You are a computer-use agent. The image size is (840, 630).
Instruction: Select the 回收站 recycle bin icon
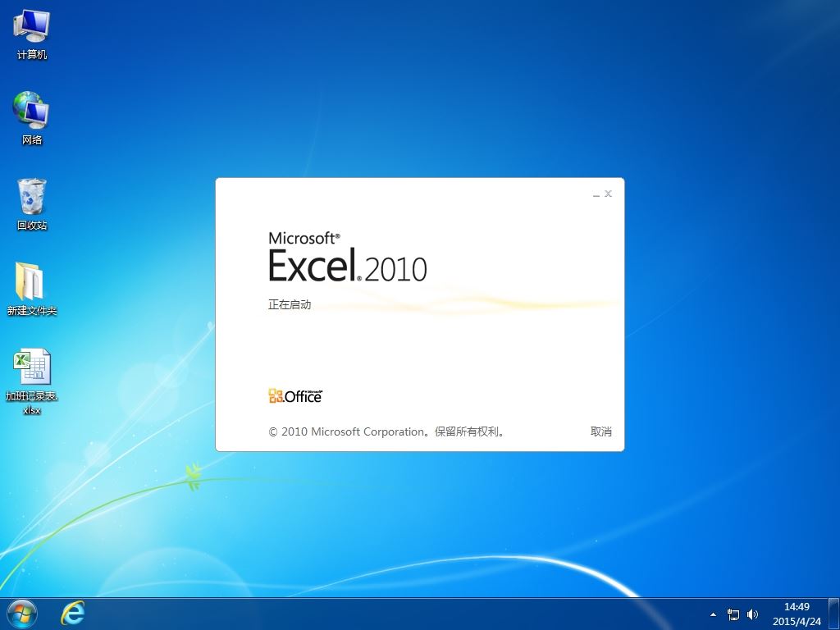[31, 204]
